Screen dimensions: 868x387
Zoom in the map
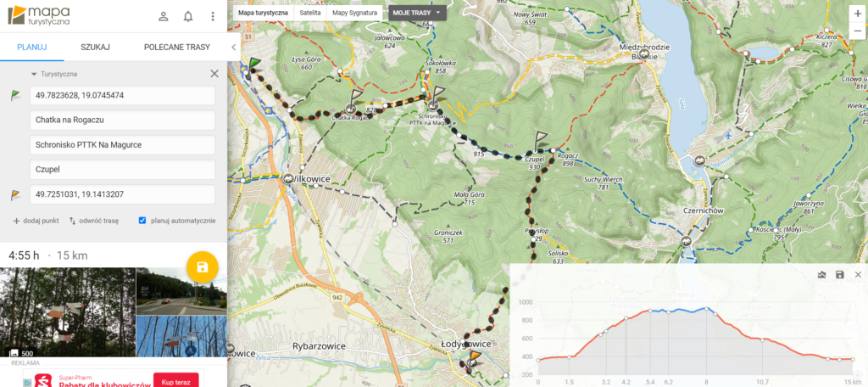(855, 13)
